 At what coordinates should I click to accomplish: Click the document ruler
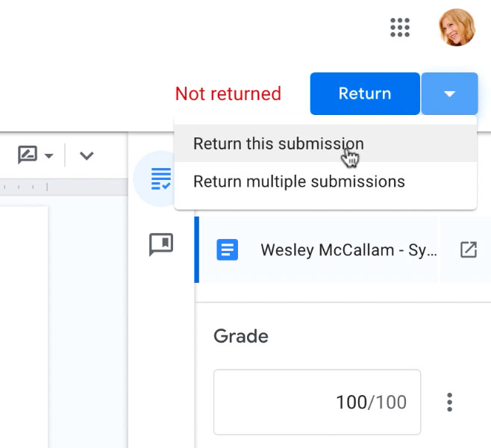click(x=63, y=187)
